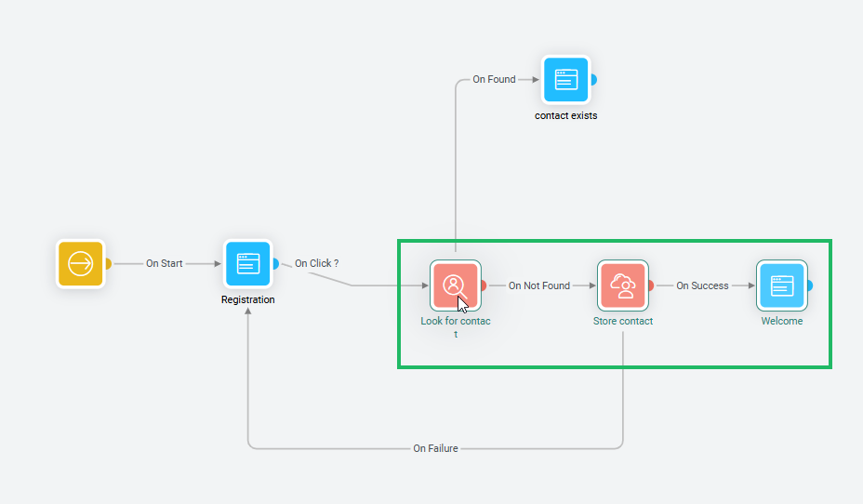The image size is (863, 504).
Task: Click the Registration page node icon
Action: [x=247, y=264]
